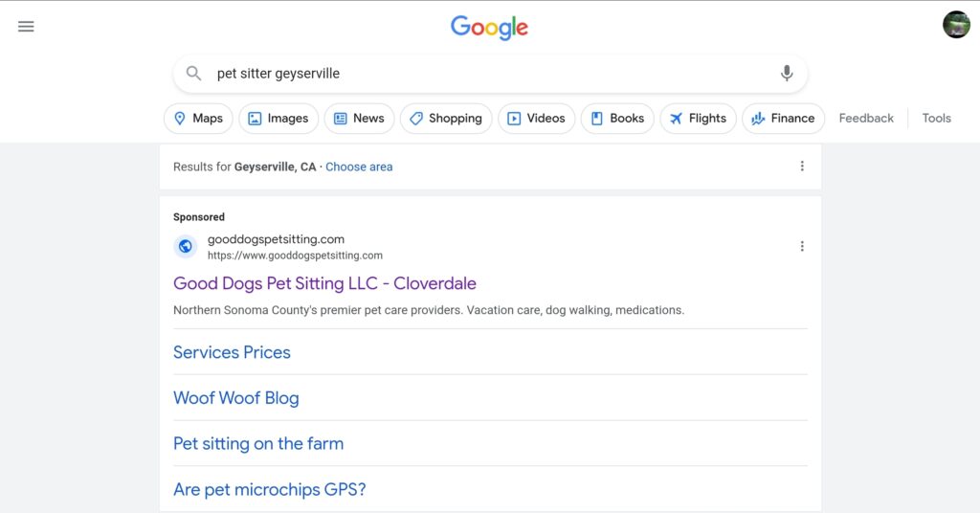980x513 pixels.
Task: Switch to the Images filter
Action: click(x=278, y=118)
